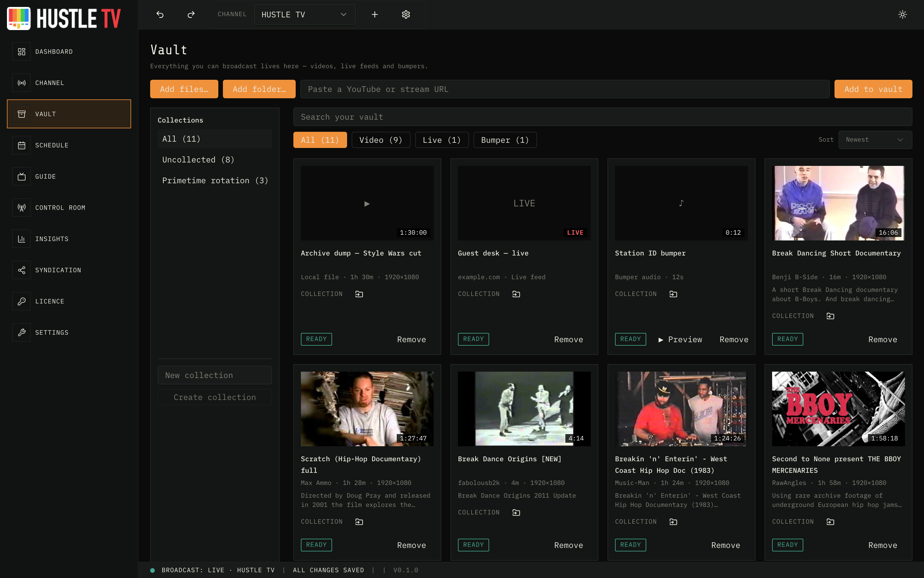Click collection folder icon on Break Dance Origins
Viewport: 924px width, 578px height.
click(516, 513)
